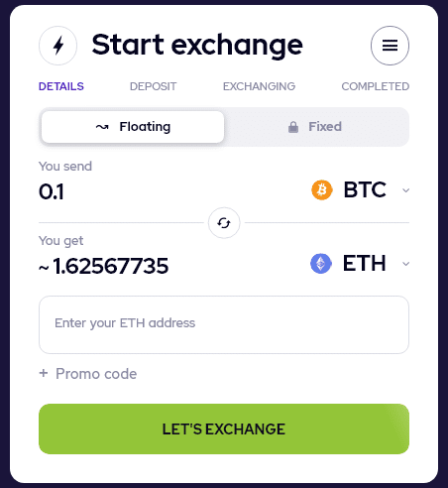
Task: Go to the DETAILS step tab
Action: point(61,86)
